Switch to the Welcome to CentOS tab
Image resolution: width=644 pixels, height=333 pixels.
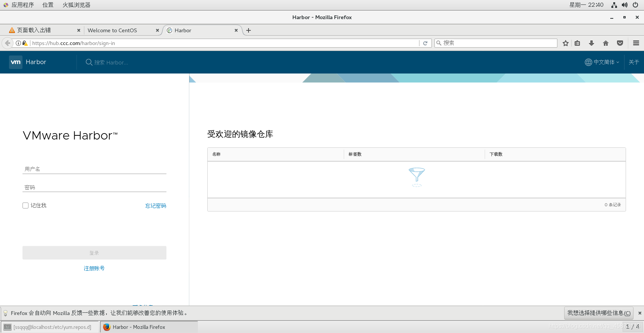point(122,30)
